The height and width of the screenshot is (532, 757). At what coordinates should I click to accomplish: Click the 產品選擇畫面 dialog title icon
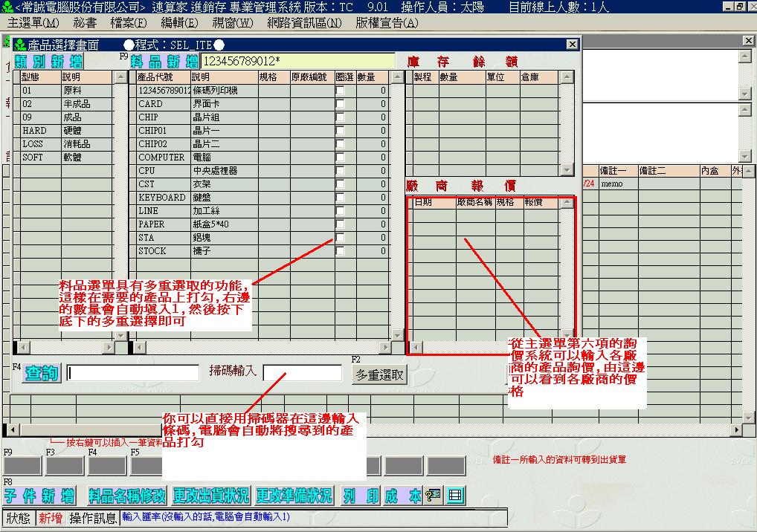(20, 45)
